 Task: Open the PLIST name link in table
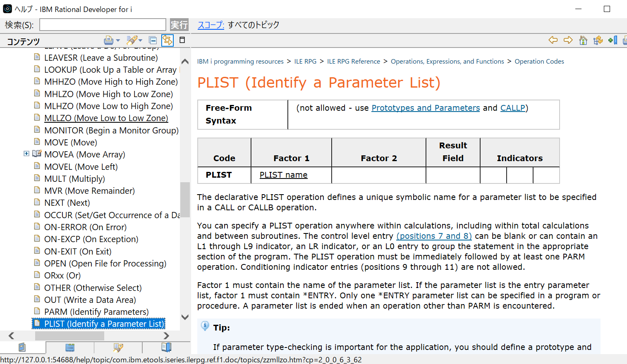pyautogui.click(x=283, y=175)
